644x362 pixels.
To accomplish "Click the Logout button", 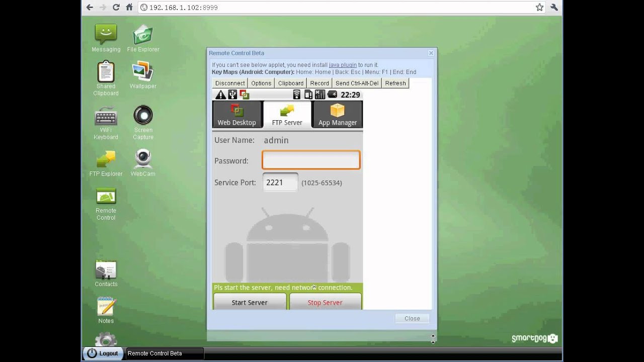I will tap(103, 353).
